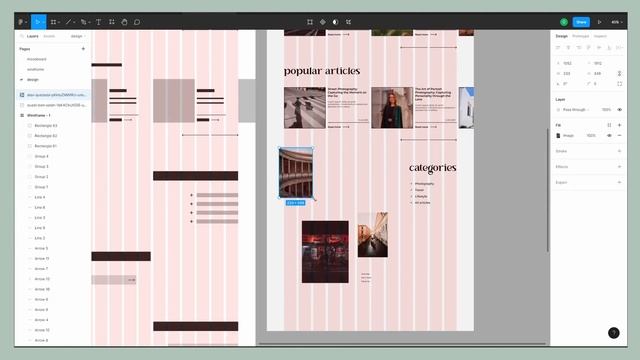640x360 pixels.
Task: Click the Independent corners icon
Action: pos(619,84)
